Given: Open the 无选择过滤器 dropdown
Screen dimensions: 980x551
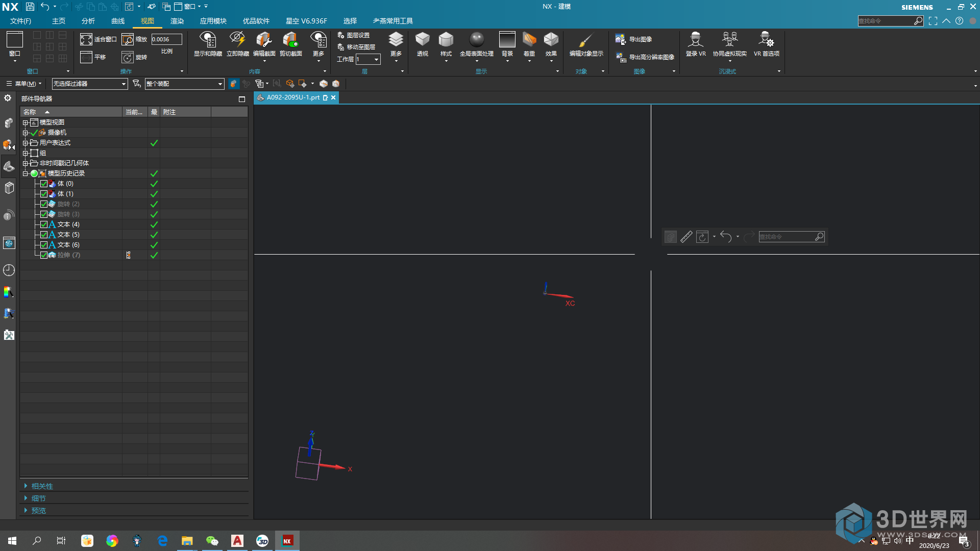Looking at the screenshot, I should (90, 84).
